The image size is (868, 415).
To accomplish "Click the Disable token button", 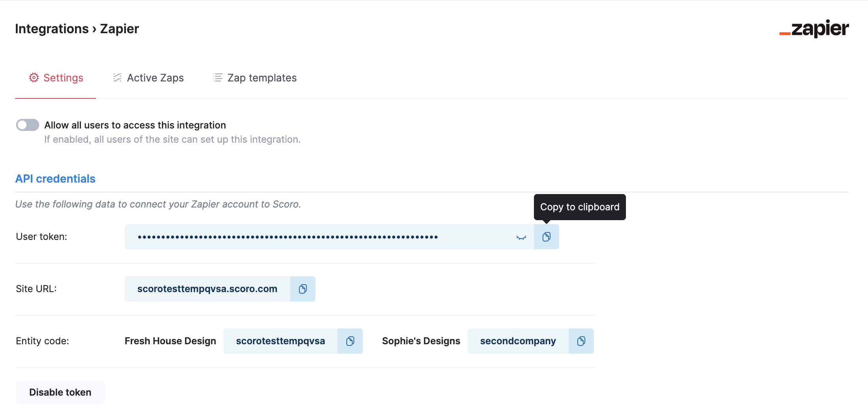I will [x=60, y=392].
